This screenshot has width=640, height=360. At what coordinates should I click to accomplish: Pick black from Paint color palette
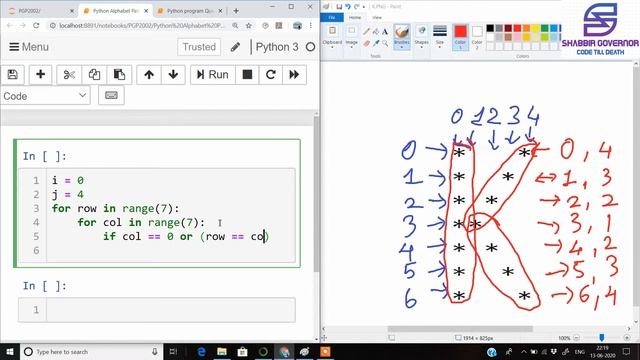(x=490, y=28)
